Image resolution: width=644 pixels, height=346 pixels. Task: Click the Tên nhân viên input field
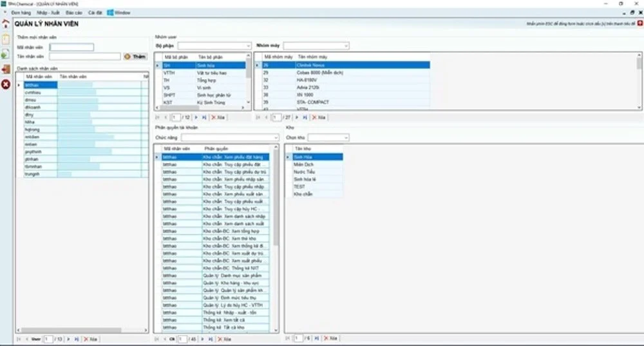pyautogui.click(x=85, y=56)
